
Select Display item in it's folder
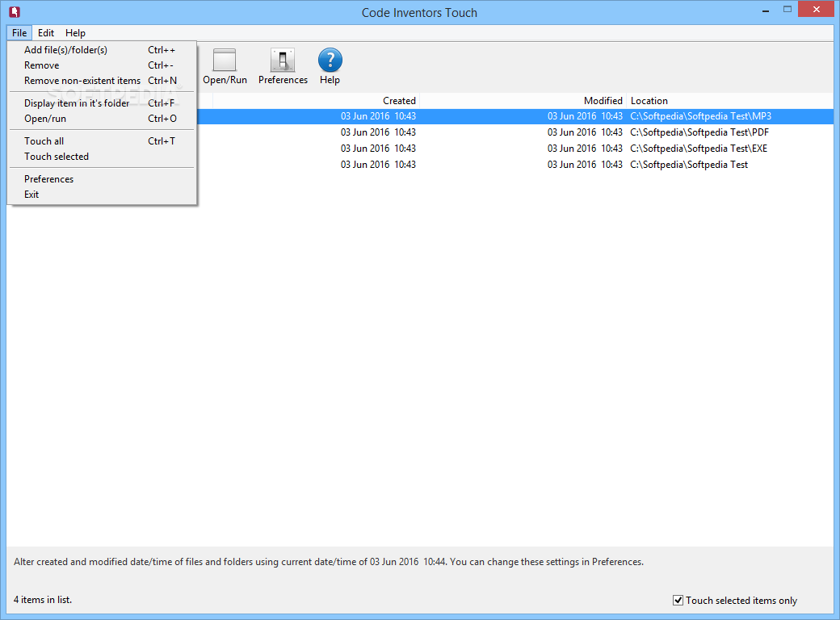pos(102,103)
